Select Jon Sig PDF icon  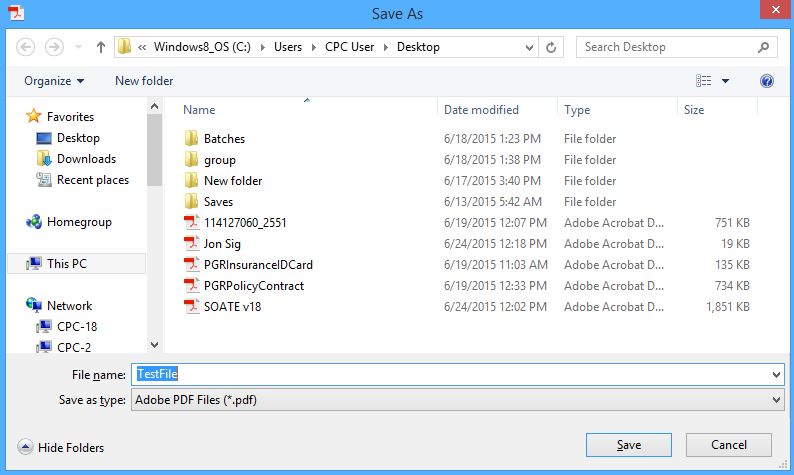[x=191, y=244]
